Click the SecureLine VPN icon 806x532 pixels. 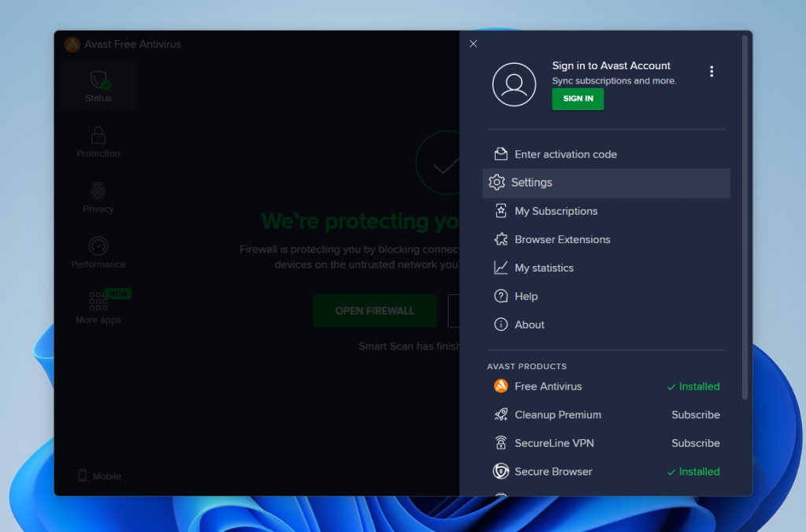coord(501,443)
